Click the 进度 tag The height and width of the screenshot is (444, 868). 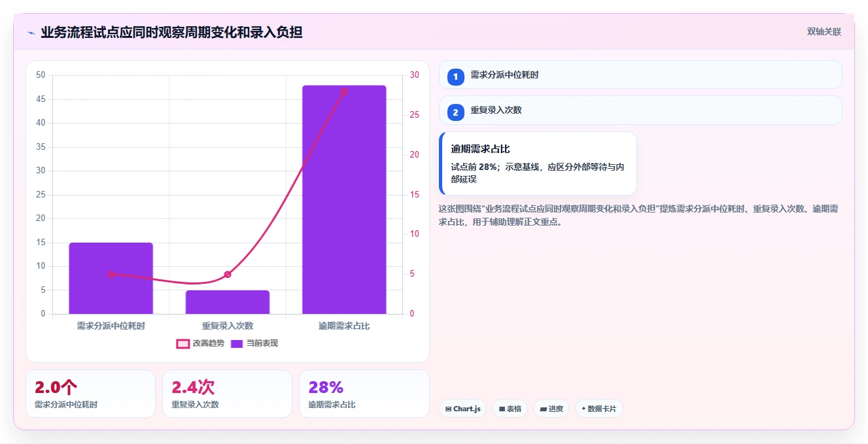551,409
